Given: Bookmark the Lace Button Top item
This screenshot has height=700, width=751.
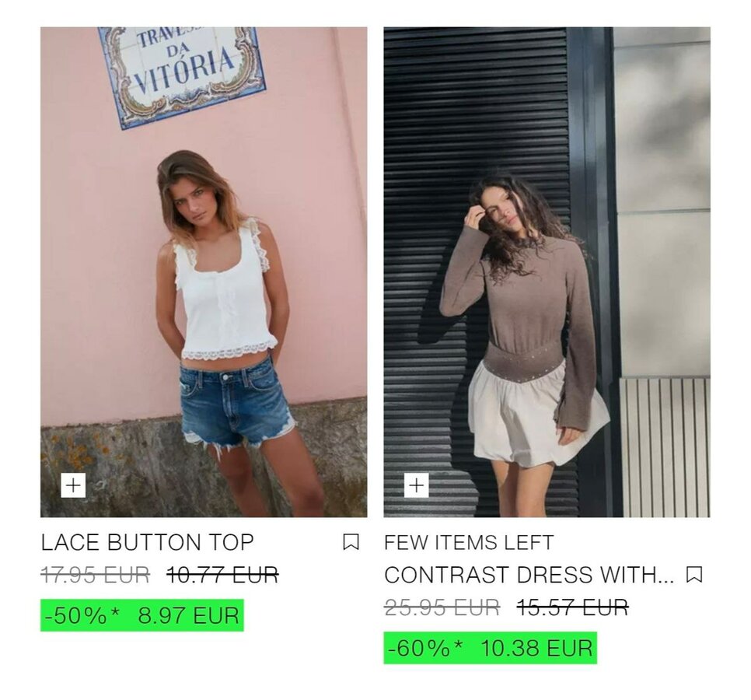Looking at the screenshot, I should [x=351, y=542].
